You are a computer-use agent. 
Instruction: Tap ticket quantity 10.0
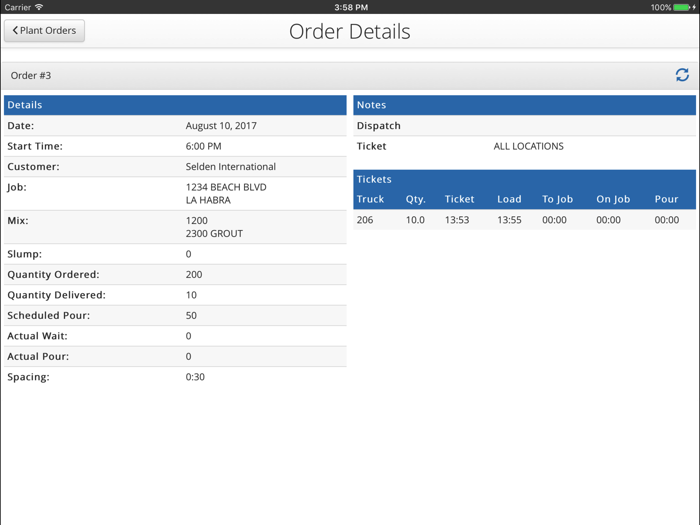[415, 220]
